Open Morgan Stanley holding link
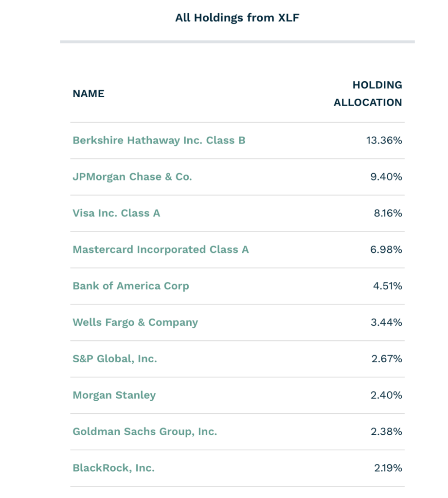The height and width of the screenshot is (498, 448). (x=114, y=395)
